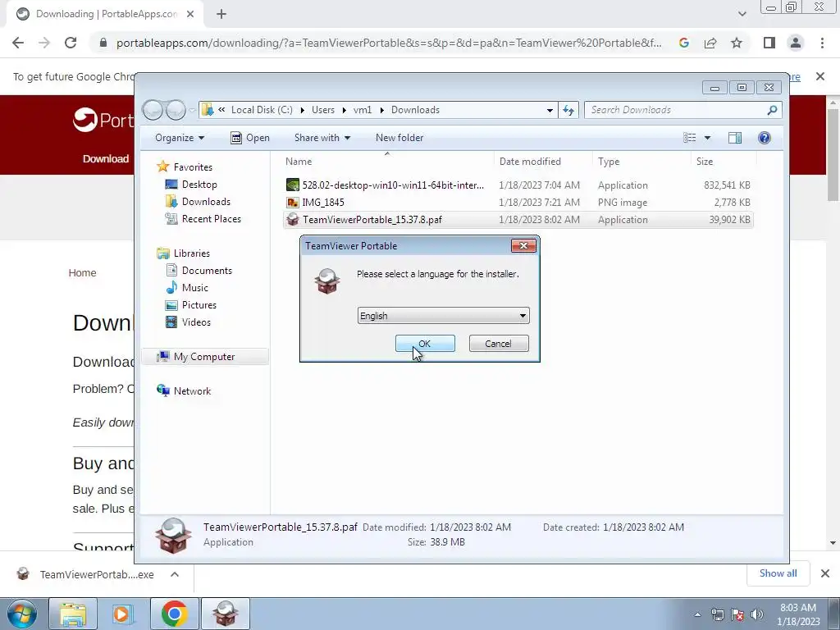
Task: Open Chrome three-dot menu
Action: tap(822, 43)
